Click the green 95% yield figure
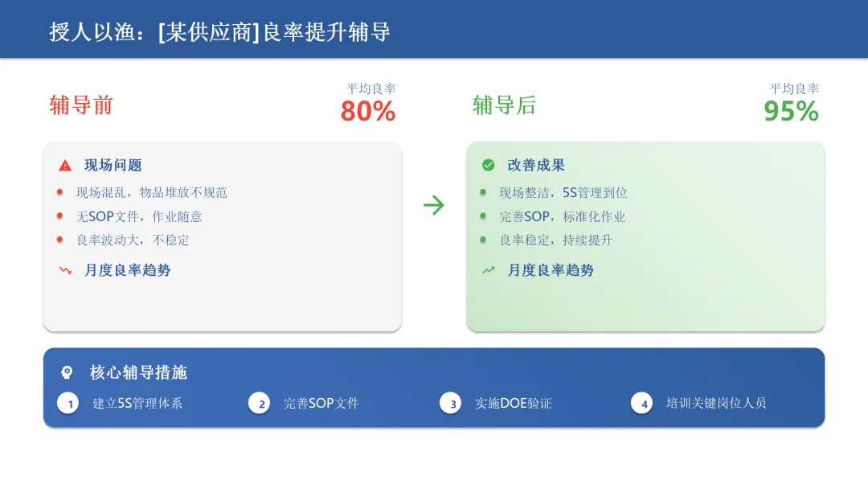868x489 pixels. pyautogui.click(x=792, y=111)
